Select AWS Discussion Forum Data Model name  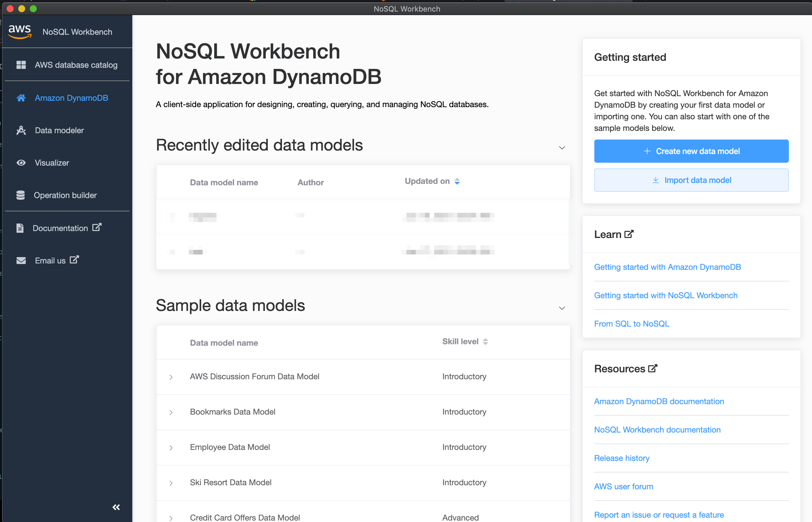pyautogui.click(x=254, y=377)
